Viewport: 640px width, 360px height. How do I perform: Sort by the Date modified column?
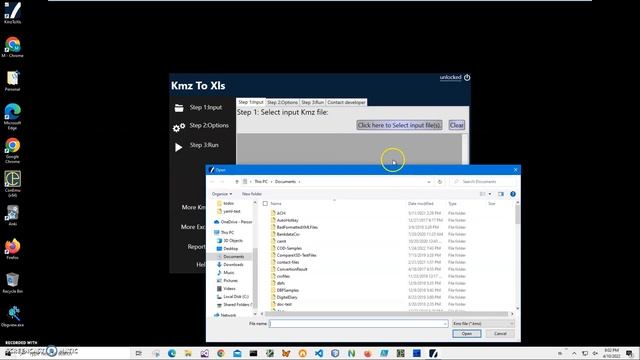click(420, 203)
